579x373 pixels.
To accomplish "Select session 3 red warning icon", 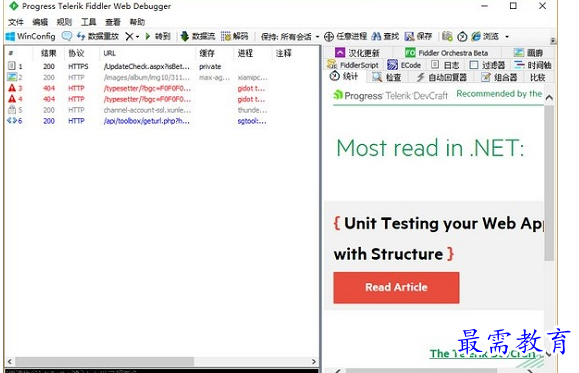I will point(12,88).
